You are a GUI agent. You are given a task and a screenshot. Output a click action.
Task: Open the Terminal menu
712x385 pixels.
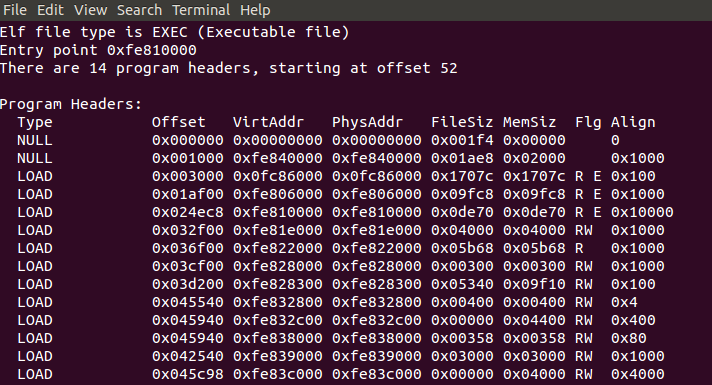[201, 10]
